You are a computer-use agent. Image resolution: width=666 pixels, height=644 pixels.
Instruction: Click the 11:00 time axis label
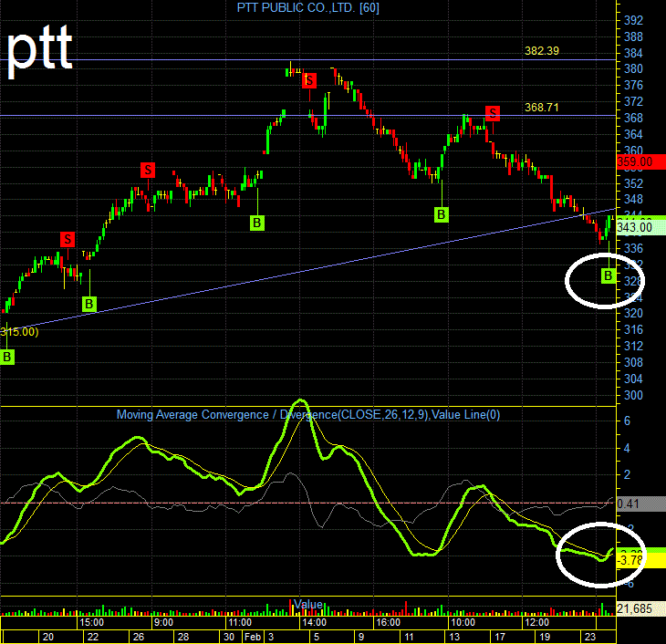click(240, 623)
